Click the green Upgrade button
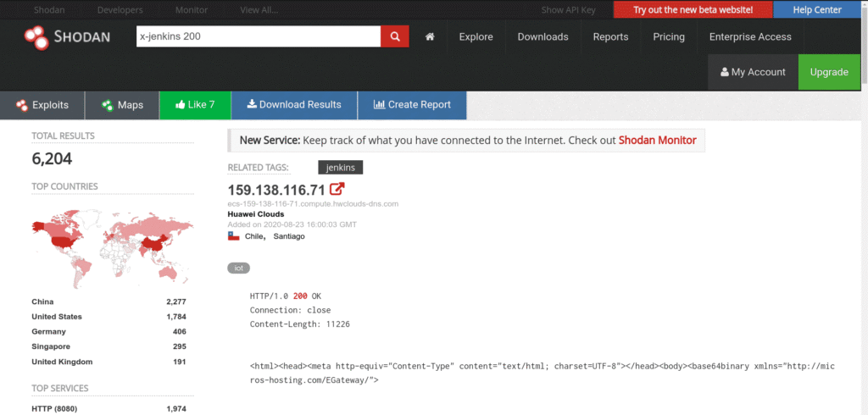The image size is (868, 415). 829,72
